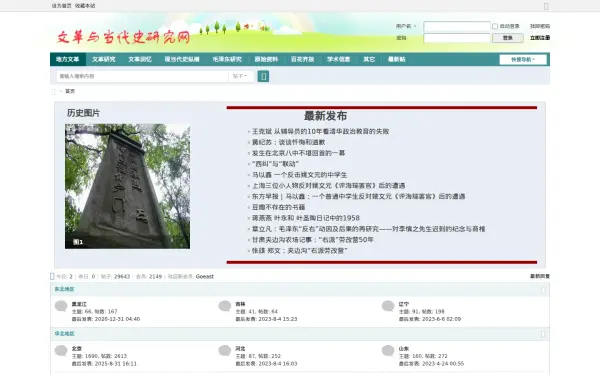
Task: Click the 北京 forum speech bubble icon
Action: pos(61,351)
